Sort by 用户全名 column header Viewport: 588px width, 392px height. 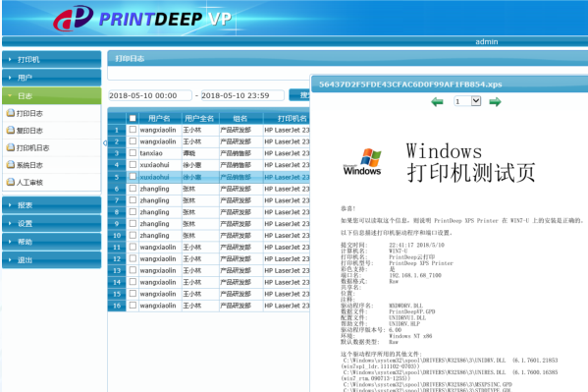point(199,118)
